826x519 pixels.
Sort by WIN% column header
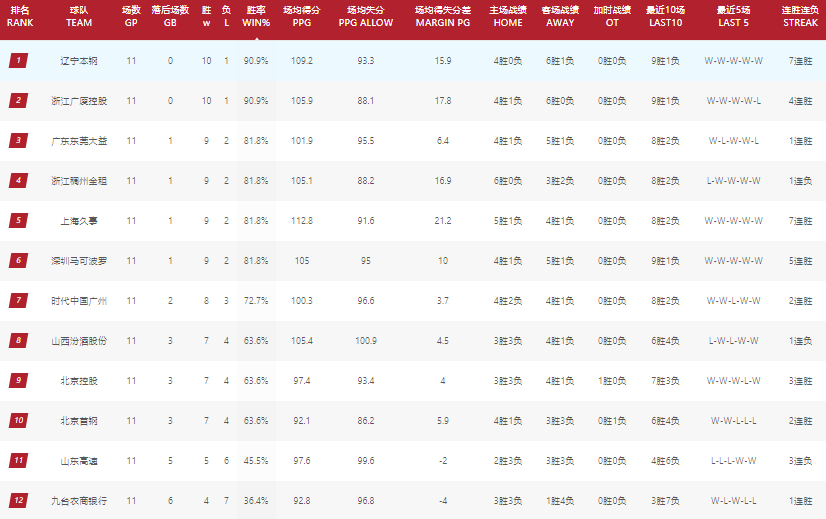(256, 16)
